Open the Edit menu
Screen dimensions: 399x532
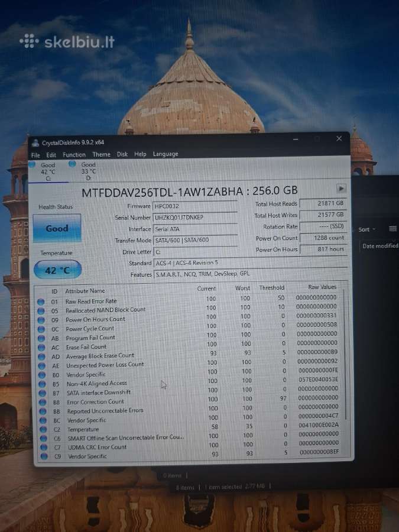click(x=51, y=155)
